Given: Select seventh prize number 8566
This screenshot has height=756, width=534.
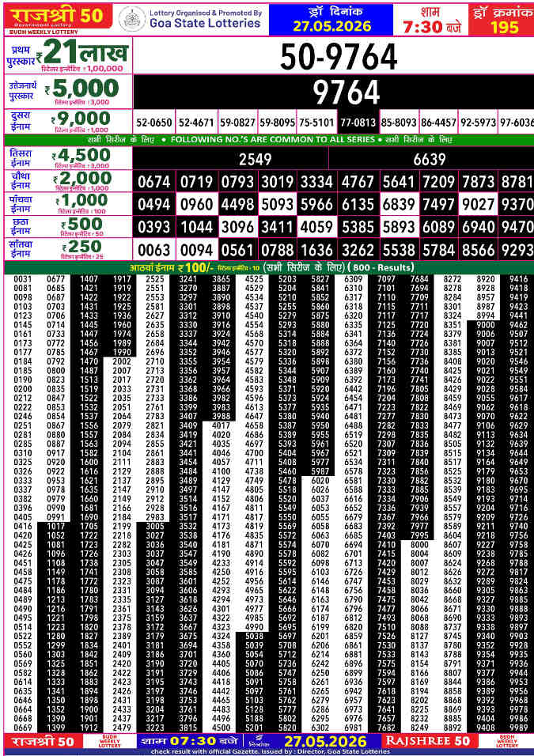Looking at the screenshot, I should [478, 250].
